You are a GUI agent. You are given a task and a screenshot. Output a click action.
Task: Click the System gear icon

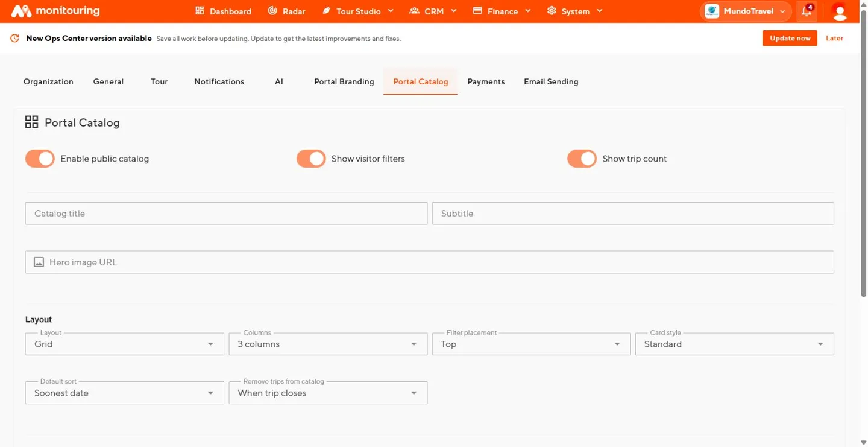(x=552, y=11)
